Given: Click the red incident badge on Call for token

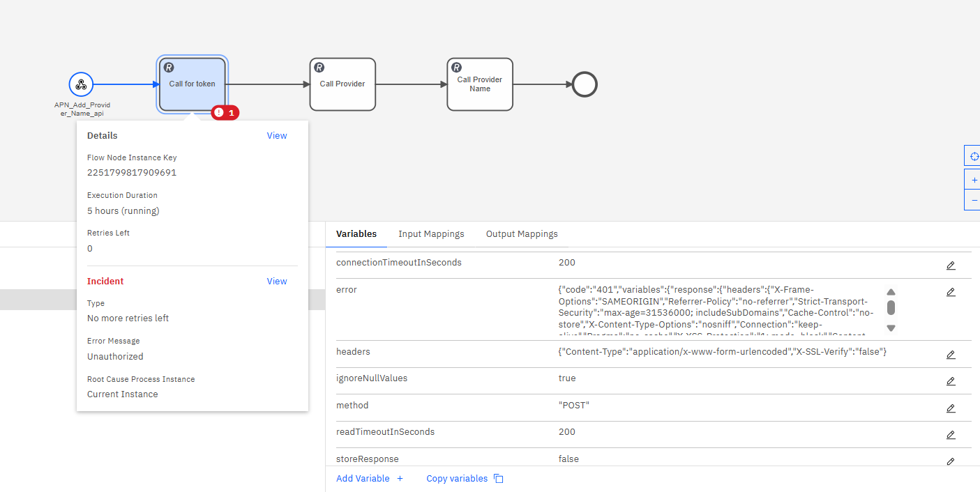Looking at the screenshot, I should click(x=225, y=112).
